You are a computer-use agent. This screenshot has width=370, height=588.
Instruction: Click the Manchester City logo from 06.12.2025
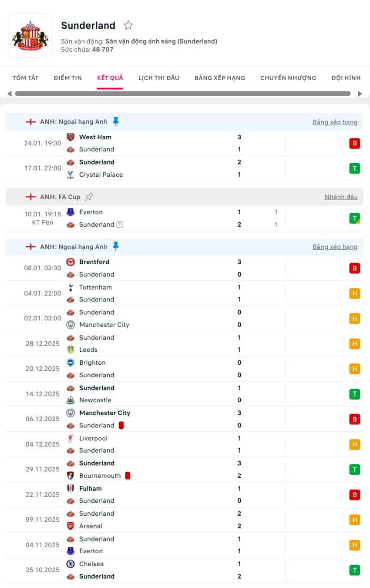[x=70, y=413]
